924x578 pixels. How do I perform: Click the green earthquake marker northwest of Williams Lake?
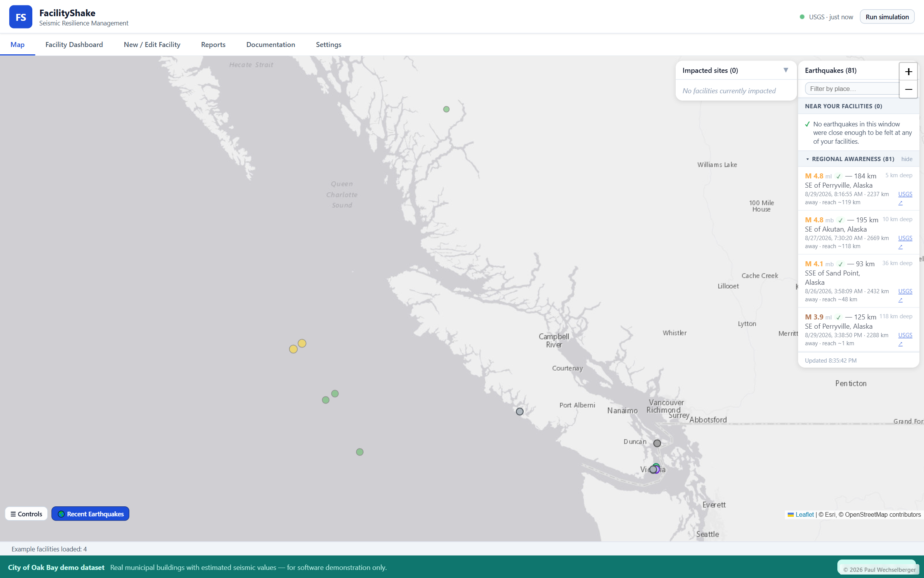click(446, 109)
